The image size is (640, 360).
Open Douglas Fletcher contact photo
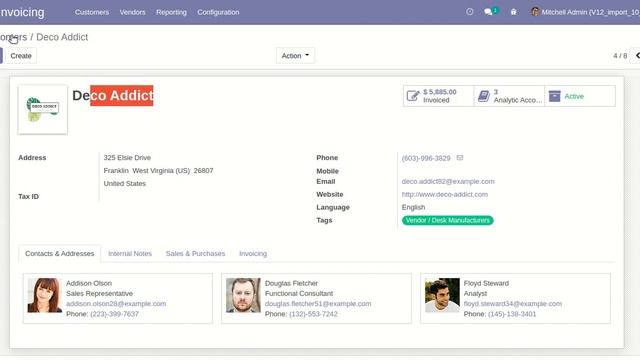[x=243, y=295]
